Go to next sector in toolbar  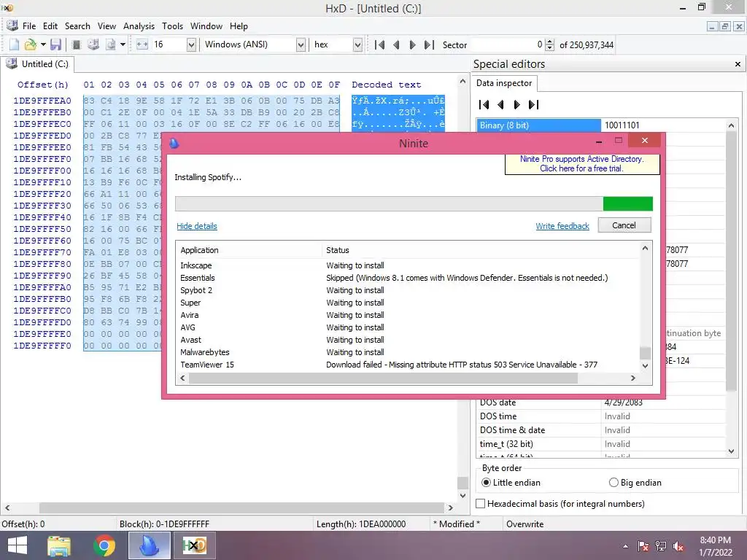point(413,44)
